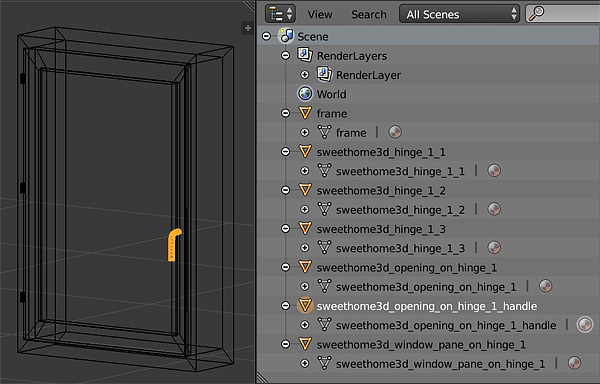Click the sweethome3d_hinge_1_3 material sphere icon
Viewport: 600px width, 384px height.
[x=494, y=247]
